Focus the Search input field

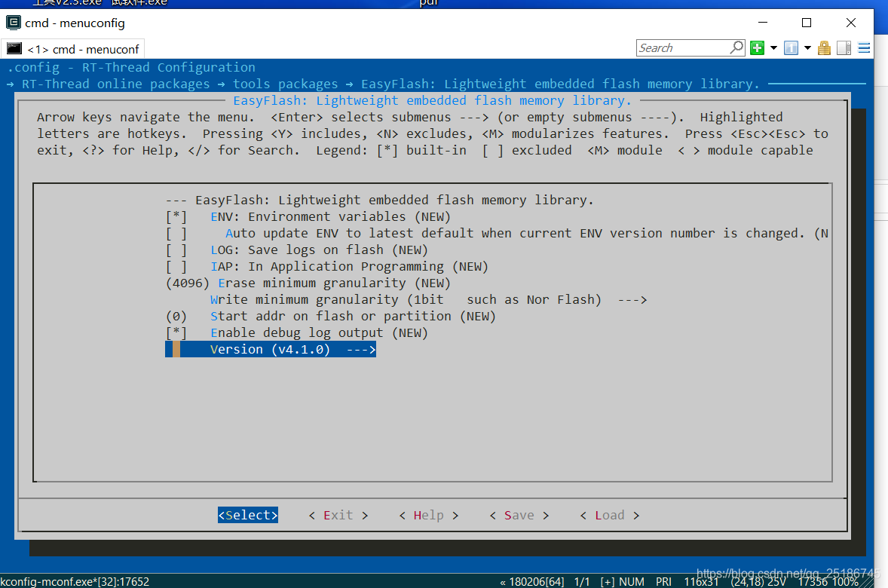coord(683,48)
